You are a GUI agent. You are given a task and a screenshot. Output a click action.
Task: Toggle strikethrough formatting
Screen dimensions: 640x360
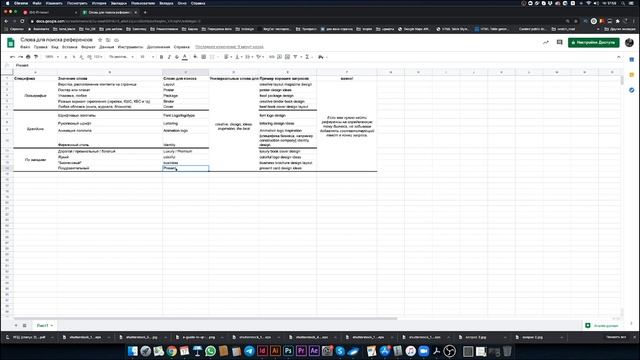point(177,57)
